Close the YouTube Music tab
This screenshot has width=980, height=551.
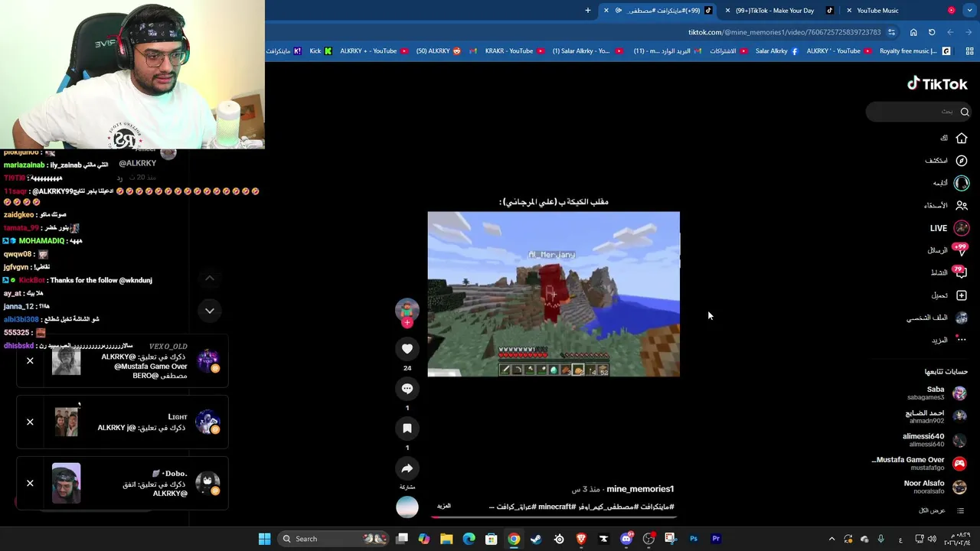pos(849,11)
